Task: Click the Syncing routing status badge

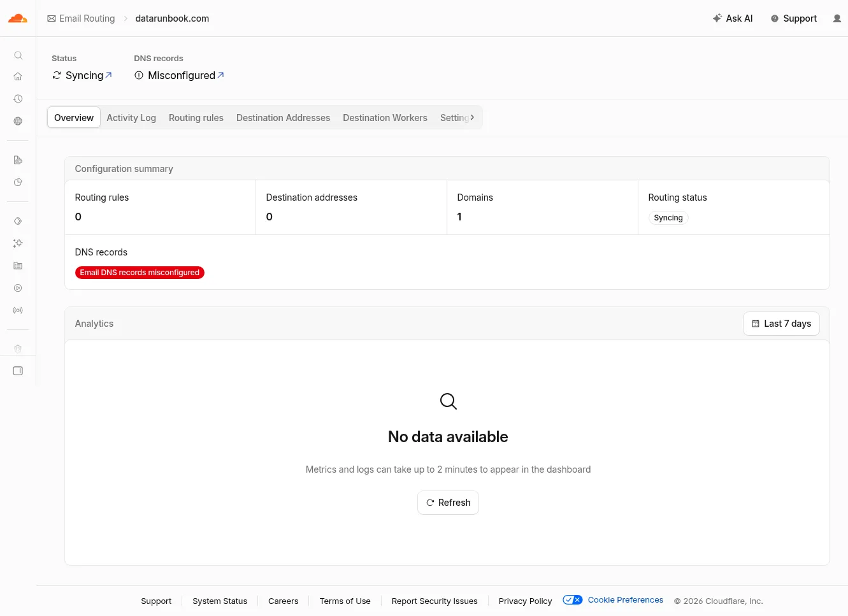Action: (x=668, y=218)
